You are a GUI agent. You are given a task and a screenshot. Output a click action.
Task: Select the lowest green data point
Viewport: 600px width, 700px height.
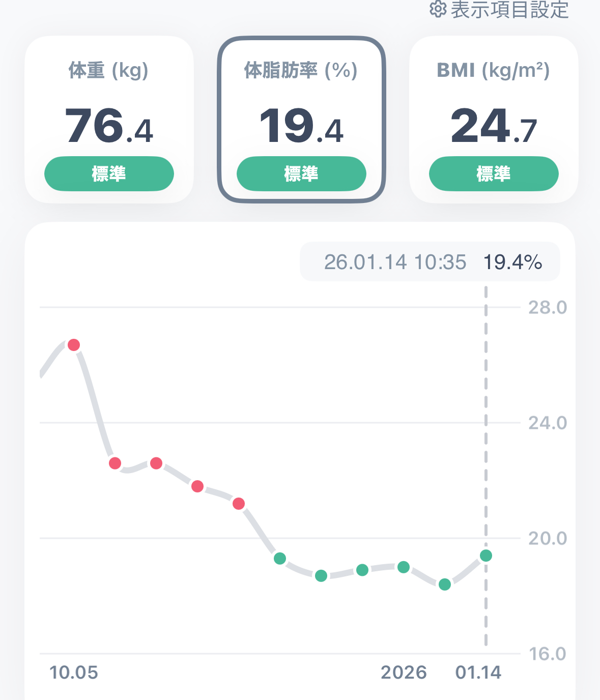[x=445, y=585]
